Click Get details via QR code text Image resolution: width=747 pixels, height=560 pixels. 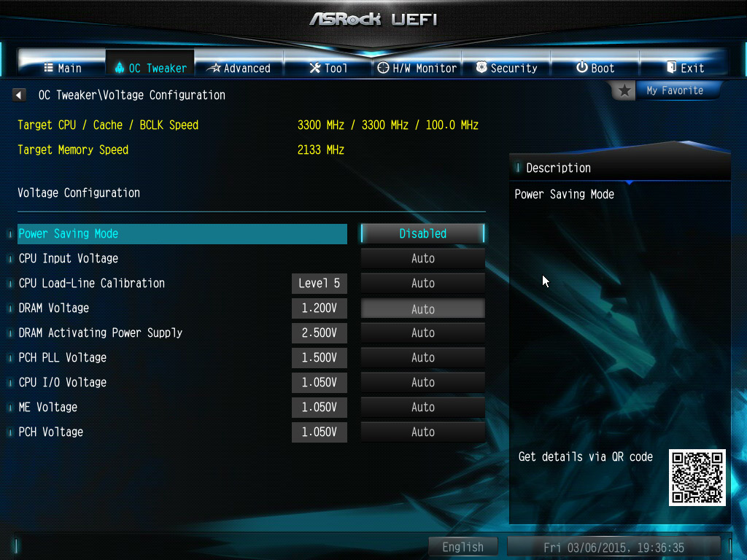point(586,457)
